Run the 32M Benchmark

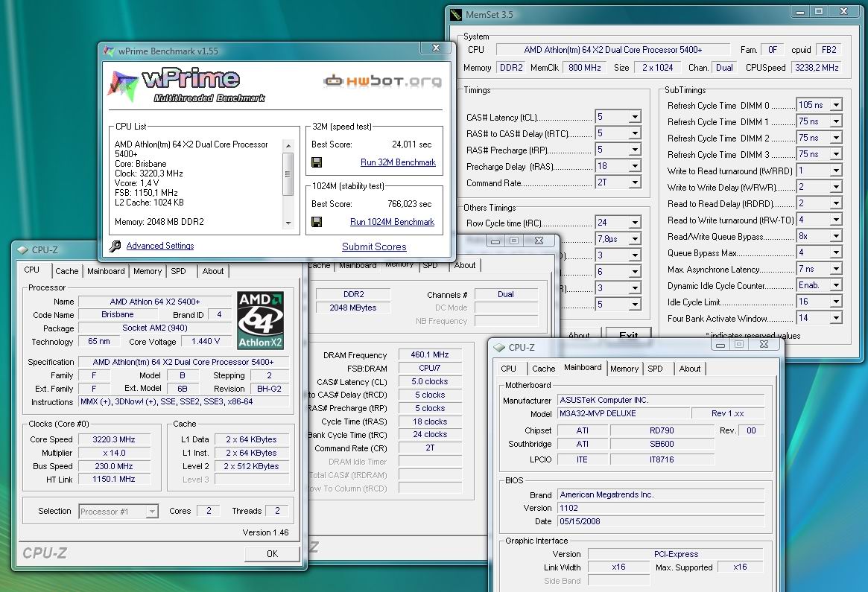[x=398, y=162]
